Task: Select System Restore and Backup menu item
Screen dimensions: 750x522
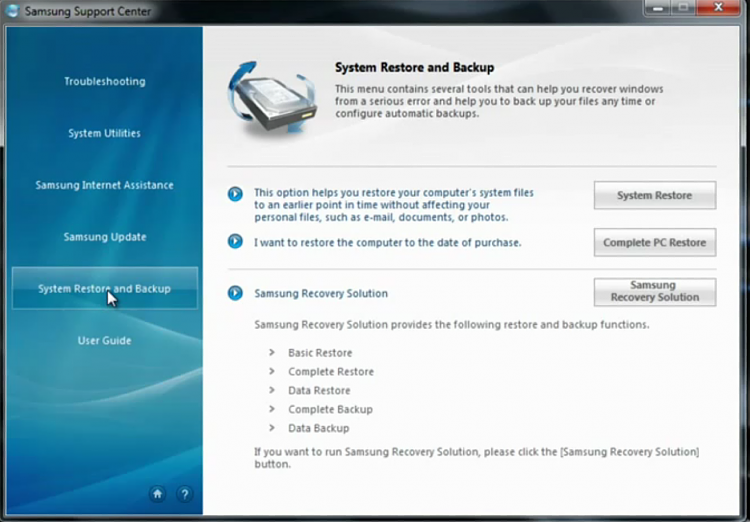Action: tap(105, 288)
